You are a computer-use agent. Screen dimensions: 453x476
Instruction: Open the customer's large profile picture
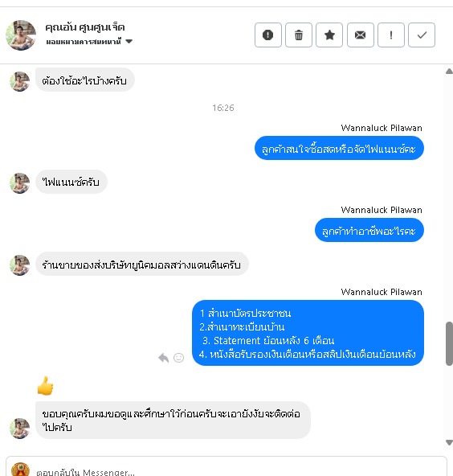21,35
